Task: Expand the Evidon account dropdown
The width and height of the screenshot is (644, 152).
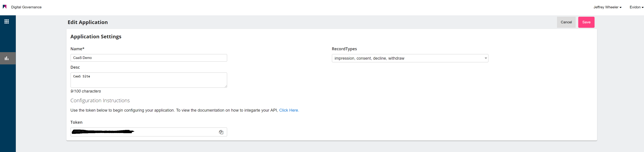Action: coord(636,7)
